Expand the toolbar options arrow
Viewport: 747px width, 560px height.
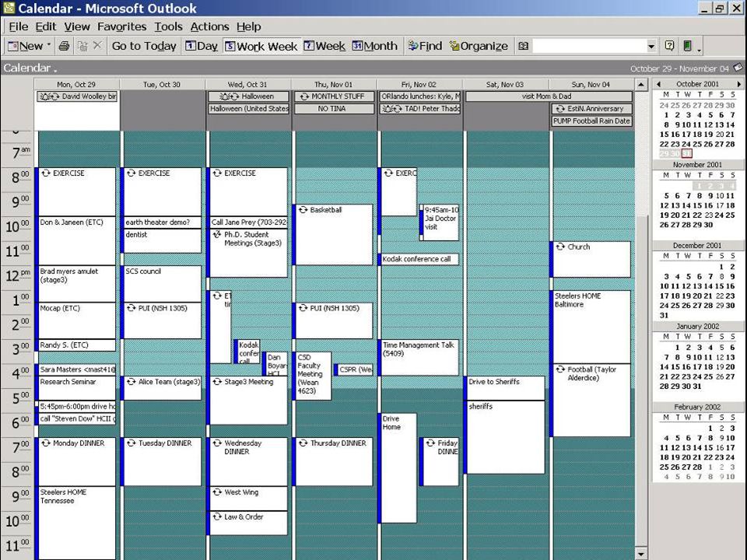tap(699, 49)
